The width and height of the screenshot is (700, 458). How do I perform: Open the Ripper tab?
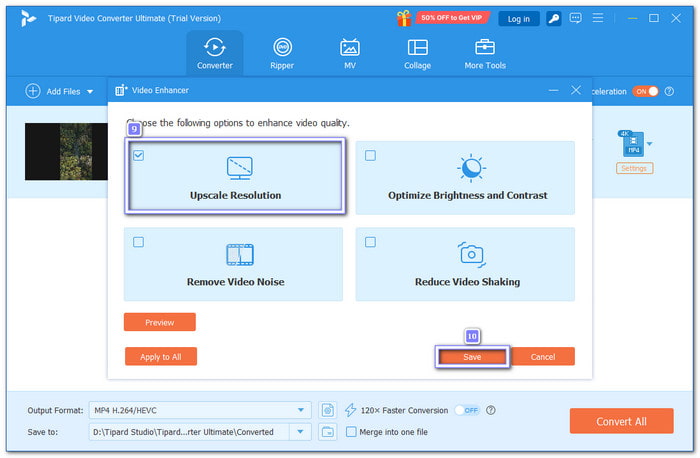click(x=283, y=53)
